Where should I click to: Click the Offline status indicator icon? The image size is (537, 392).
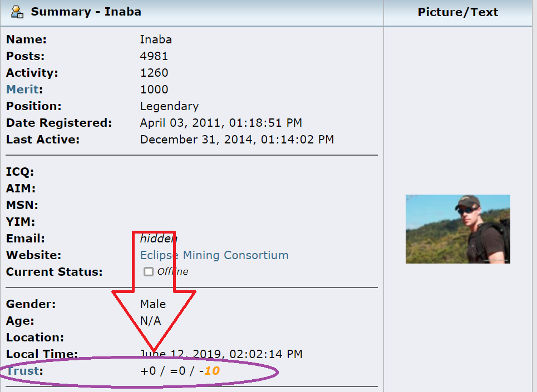148,272
